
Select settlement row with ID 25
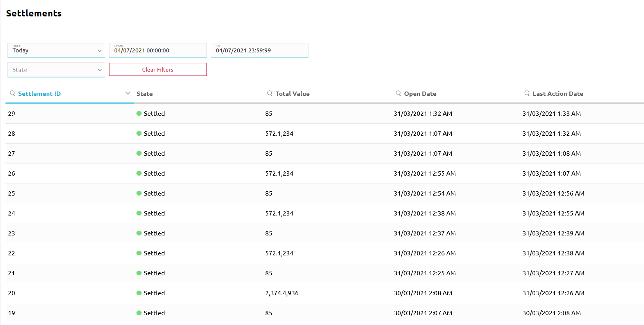(12, 194)
